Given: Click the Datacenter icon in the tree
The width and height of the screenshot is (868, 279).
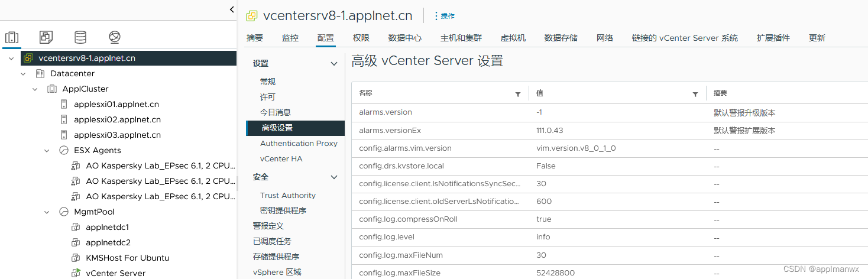Looking at the screenshot, I should [x=40, y=74].
